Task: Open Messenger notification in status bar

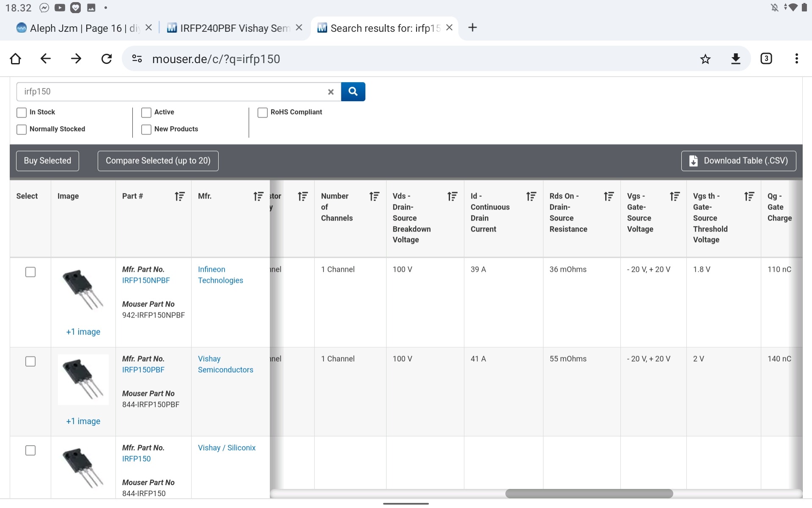Action: (x=44, y=8)
